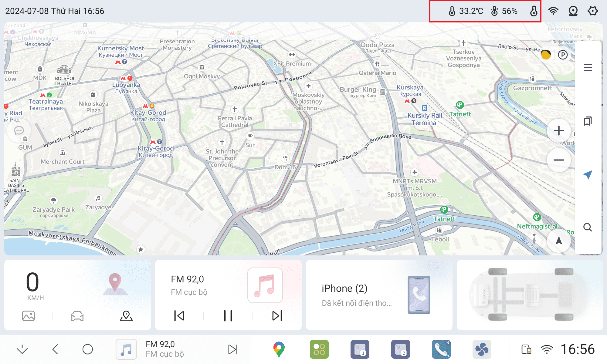Viewport: 607px width, 364px height.
Task: Open map feedback speech bubble
Action: click(x=19, y=131)
